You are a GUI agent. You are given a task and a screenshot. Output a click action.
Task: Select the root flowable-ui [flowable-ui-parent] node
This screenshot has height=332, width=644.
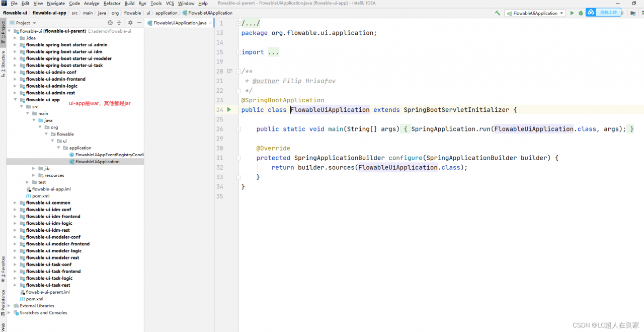[x=75, y=31]
